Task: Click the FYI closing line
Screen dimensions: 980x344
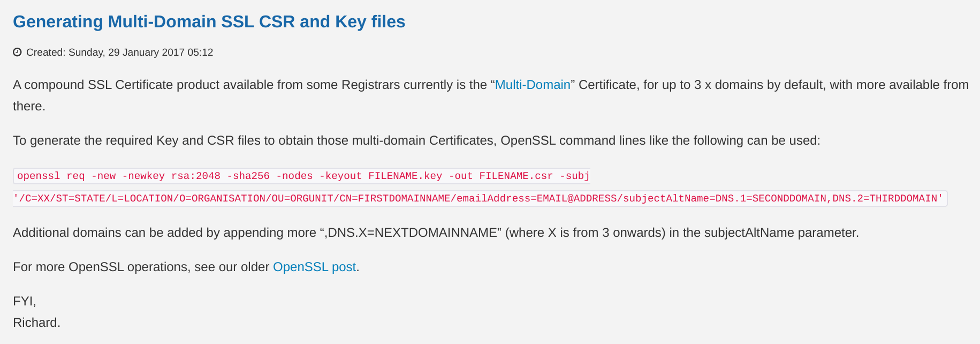Action: 25,301
